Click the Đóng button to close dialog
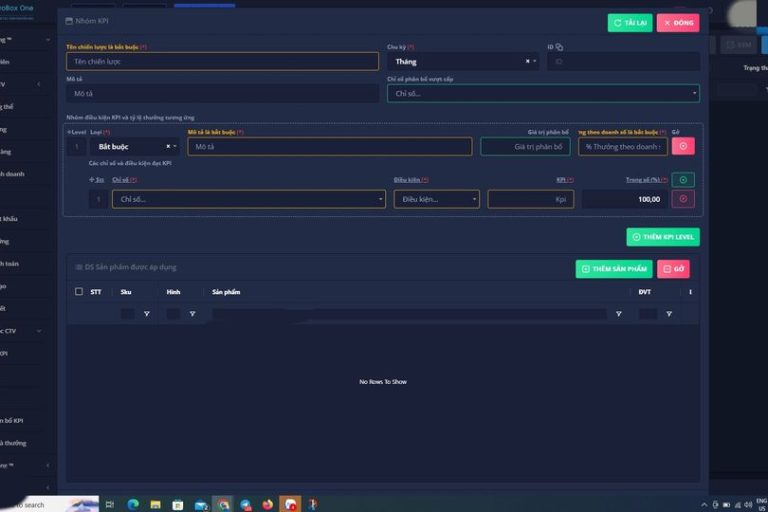The height and width of the screenshot is (512, 768). (678, 23)
